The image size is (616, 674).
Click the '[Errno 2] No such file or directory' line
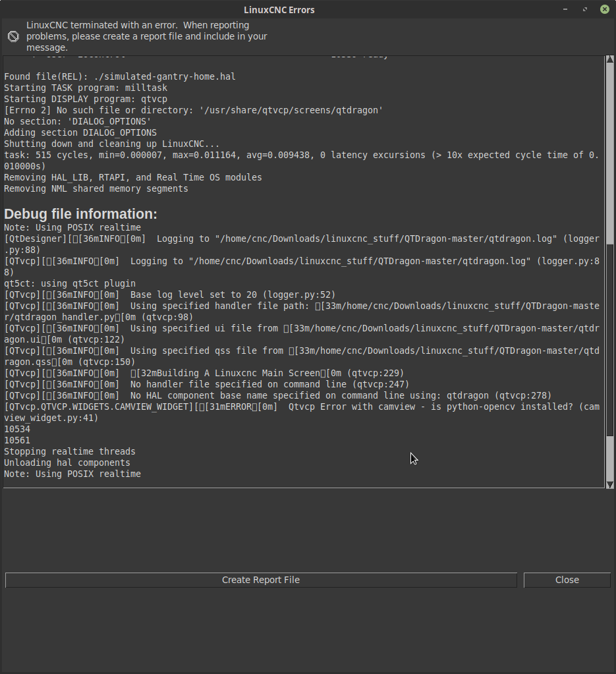pyautogui.click(x=194, y=110)
